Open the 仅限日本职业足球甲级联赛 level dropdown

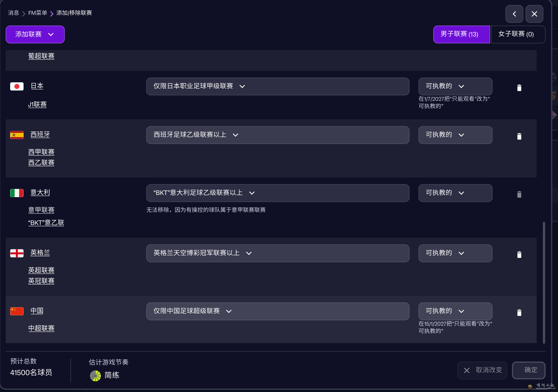coord(277,86)
